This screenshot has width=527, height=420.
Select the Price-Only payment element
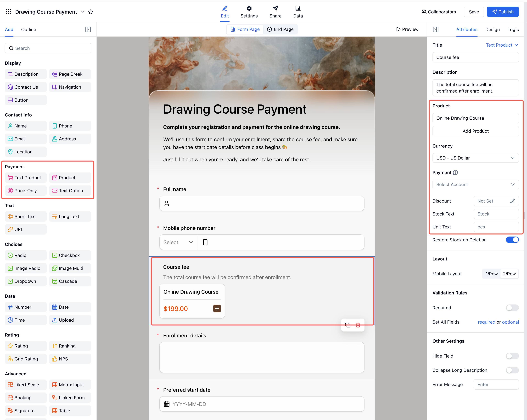point(25,191)
